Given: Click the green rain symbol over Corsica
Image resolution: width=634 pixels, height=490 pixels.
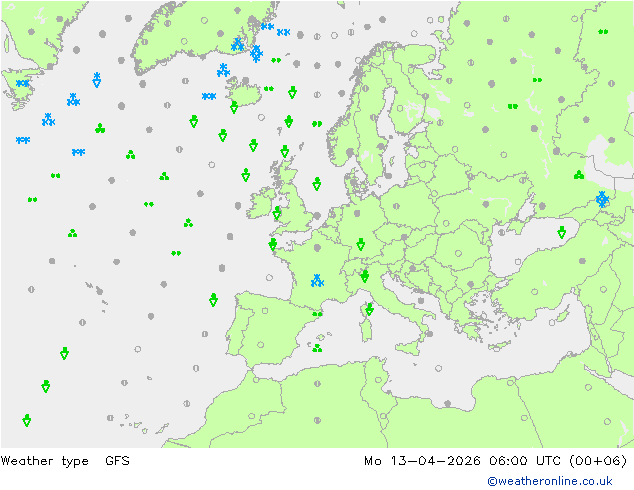Looking at the screenshot, I should pos(370,309).
